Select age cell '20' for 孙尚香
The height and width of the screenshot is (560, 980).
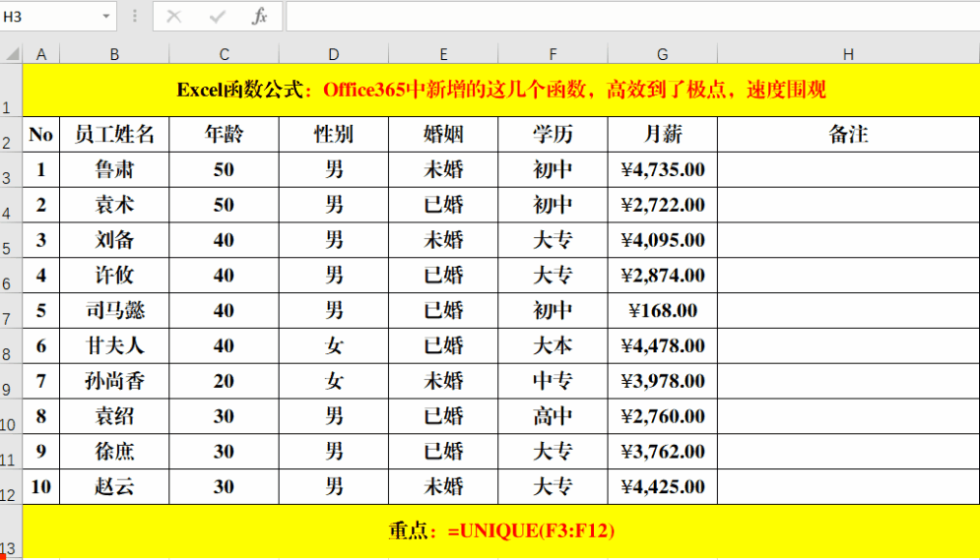[224, 381]
